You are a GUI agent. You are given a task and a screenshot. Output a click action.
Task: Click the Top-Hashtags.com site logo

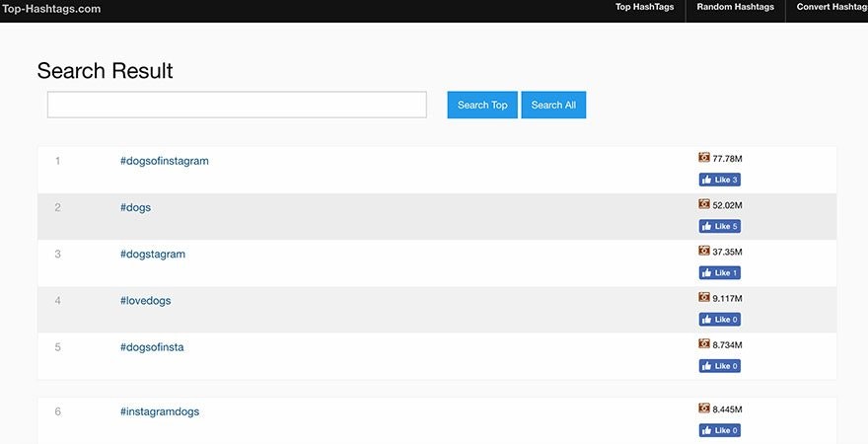coord(51,9)
